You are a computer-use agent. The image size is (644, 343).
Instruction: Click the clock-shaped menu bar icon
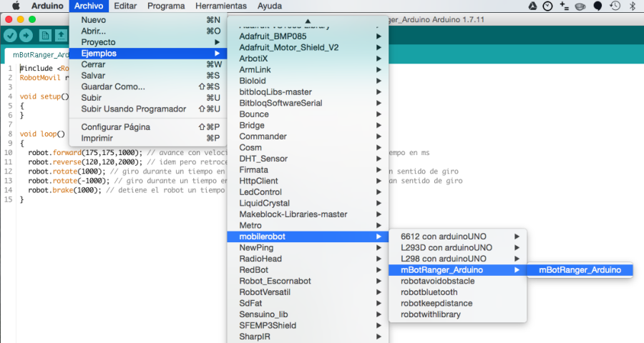pyautogui.click(x=547, y=6)
